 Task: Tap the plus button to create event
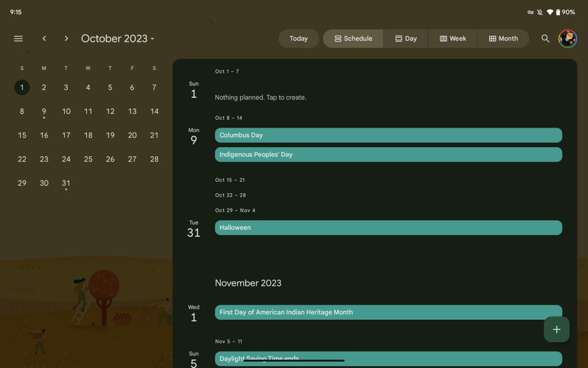[556, 329]
